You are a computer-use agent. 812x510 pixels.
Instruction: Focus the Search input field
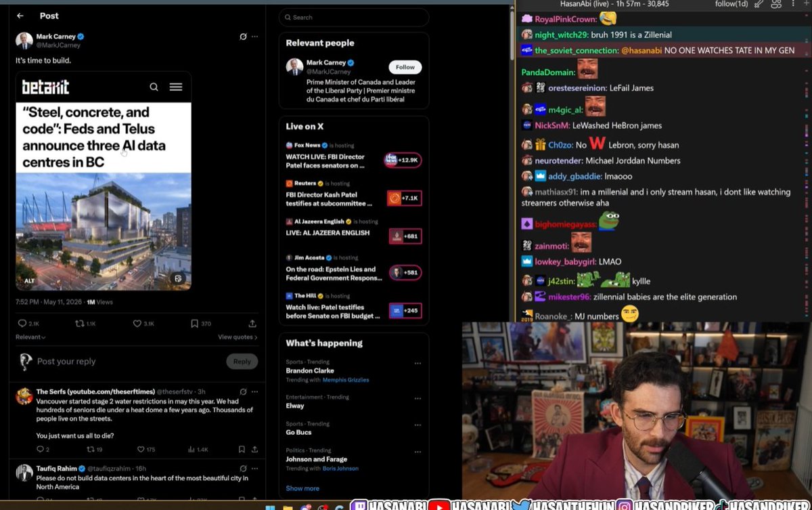click(354, 18)
